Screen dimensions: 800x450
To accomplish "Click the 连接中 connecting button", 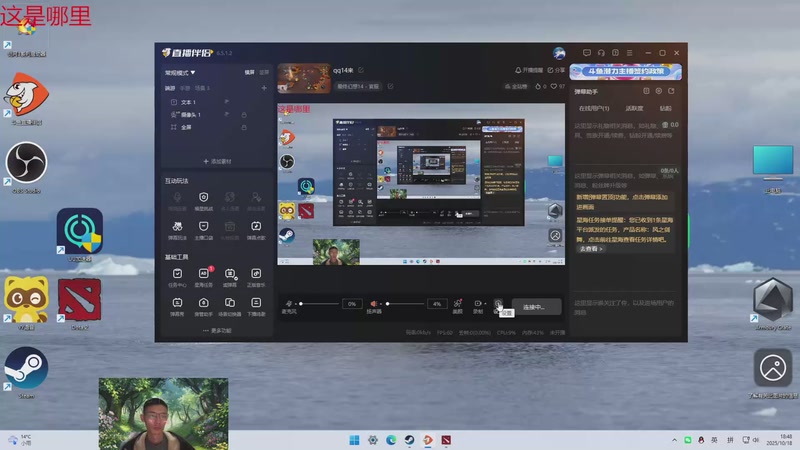I will (536, 307).
